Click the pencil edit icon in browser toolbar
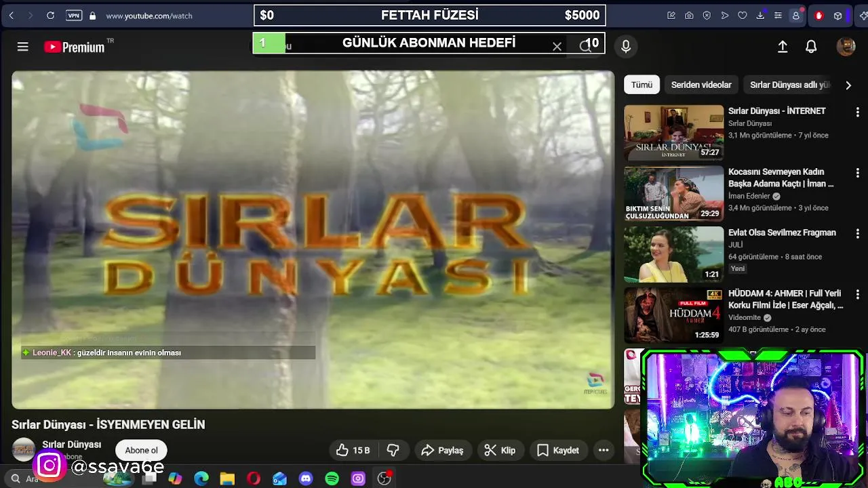Viewport: 868px width, 488px height. click(671, 16)
